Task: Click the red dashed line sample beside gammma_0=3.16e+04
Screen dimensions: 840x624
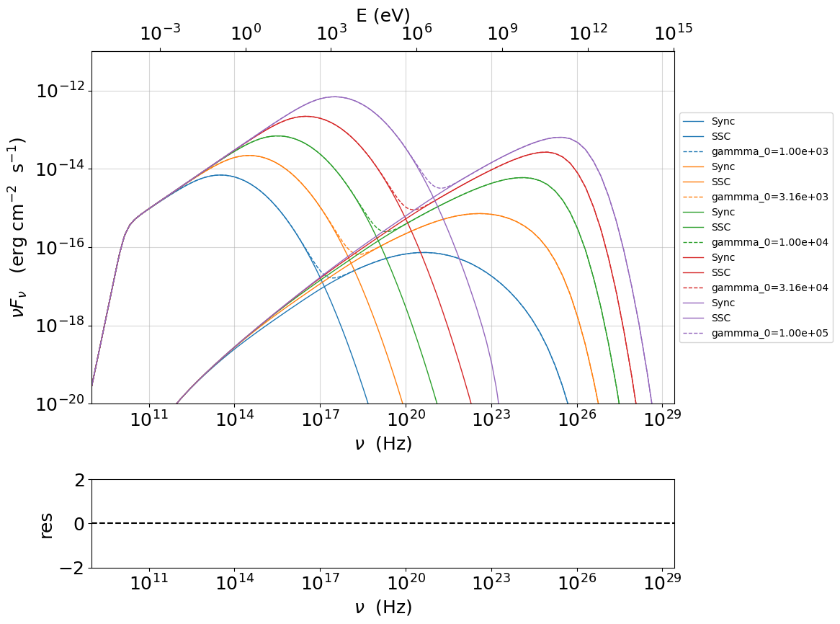Action: point(693,288)
